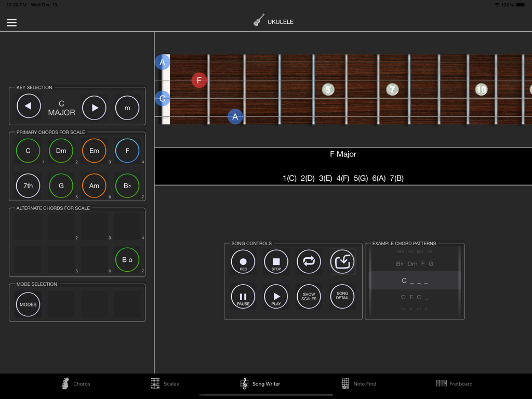Image resolution: width=532 pixels, height=399 pixels.
Task: Select the B diminished alternate chord
Action: click(x=127, y=260)
